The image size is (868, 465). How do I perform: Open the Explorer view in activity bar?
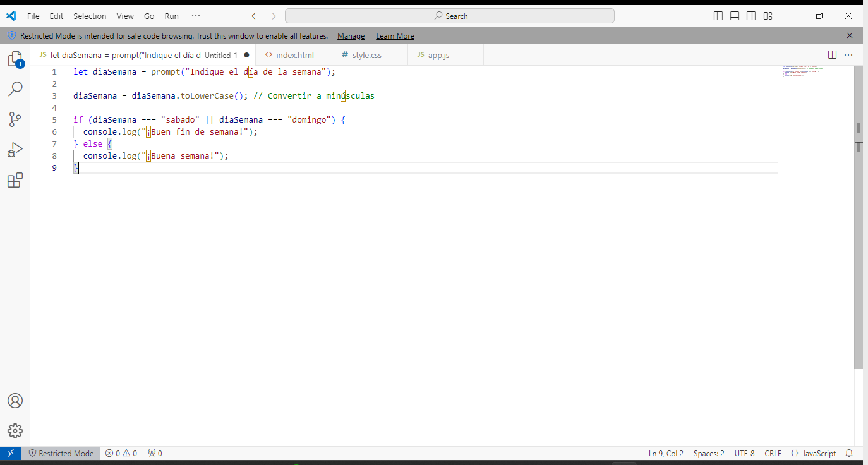[x=15, y=59]
